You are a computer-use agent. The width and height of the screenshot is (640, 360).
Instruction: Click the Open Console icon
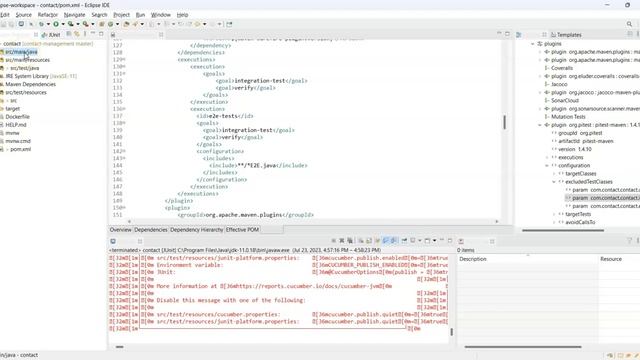(427, 241)
